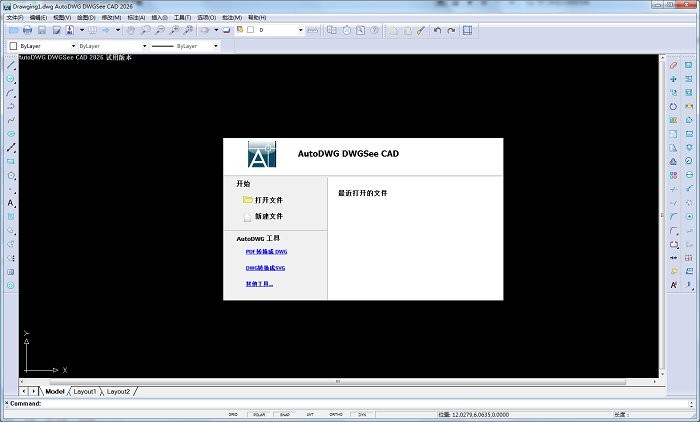This screenshot has width=700, height=422.
Task: Select the Line draw tool
Action: (x=11, y=65)
